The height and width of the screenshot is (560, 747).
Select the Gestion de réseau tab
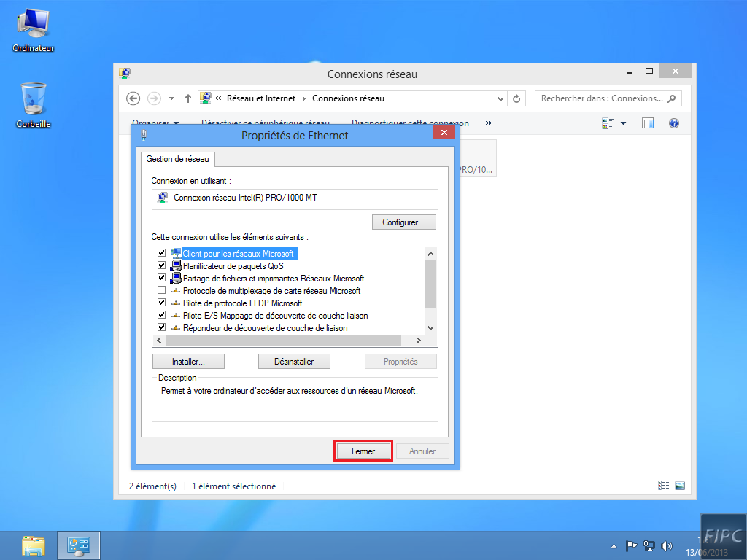(x=178, y=159)
